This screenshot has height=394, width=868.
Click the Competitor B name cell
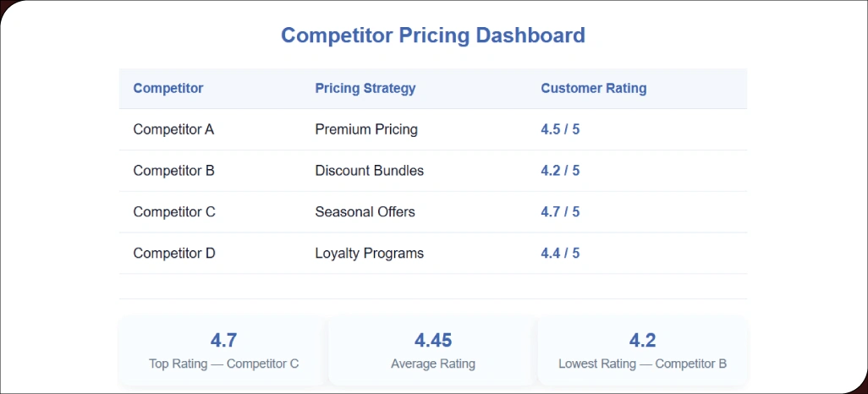(173, 171)
